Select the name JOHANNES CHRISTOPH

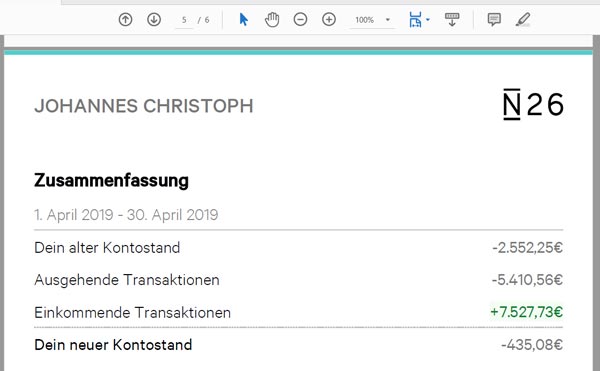144,106
